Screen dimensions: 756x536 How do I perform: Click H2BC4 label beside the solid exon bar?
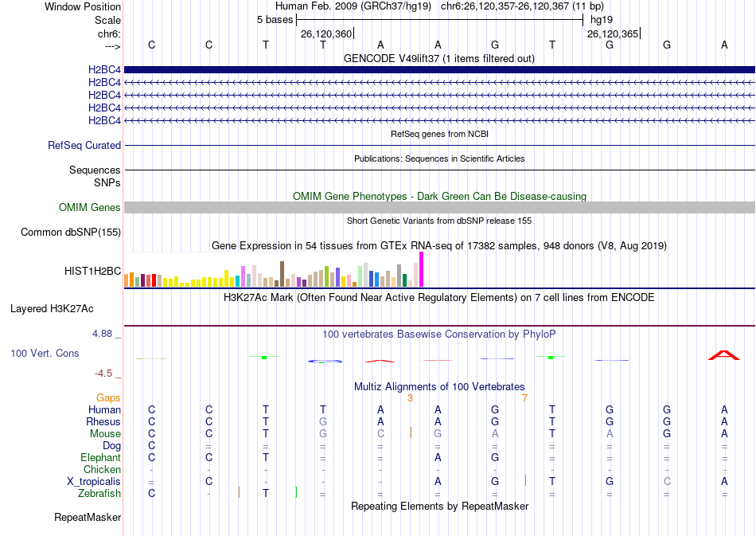[104, 69]
